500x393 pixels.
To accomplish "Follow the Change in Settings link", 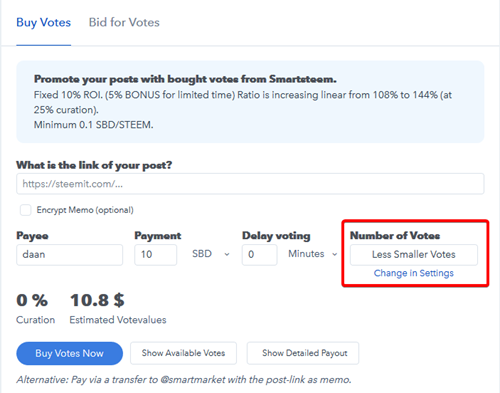I will coord(414,273).
